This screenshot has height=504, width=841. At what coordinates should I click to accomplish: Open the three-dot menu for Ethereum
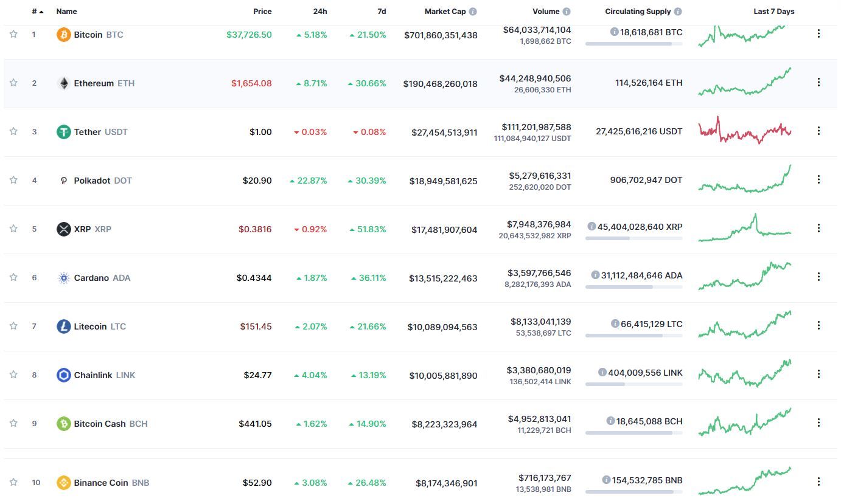(x=818, y=82)
